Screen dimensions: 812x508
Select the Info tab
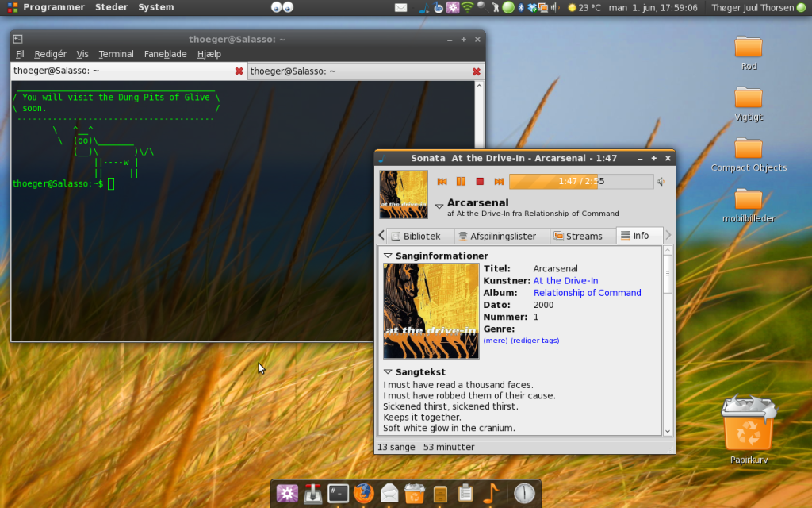pos(640,235)
